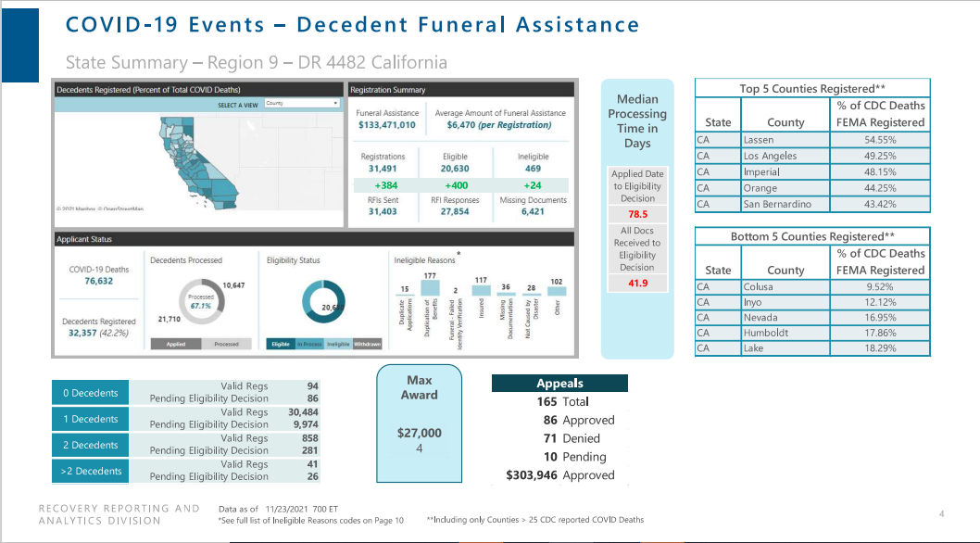Click the Other ineligible reasons bar
This screenshot has height=543, width=980.
click(x=557, y=292)
